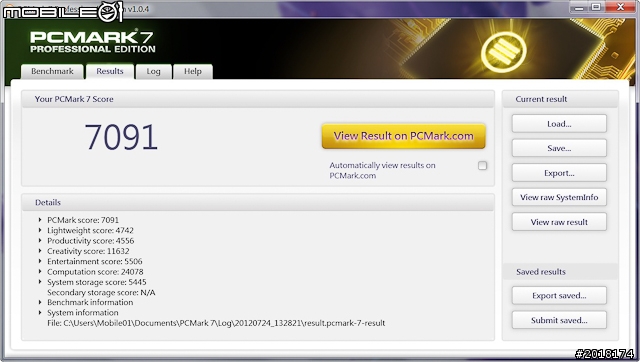The width and height of the screenshot is (640, 362).
Task: Expand the Benchmark information row arrow
Action: [40, 302]
